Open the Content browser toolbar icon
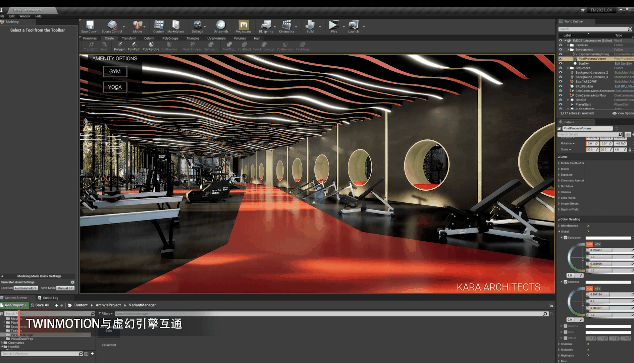This screenshot has height=363, width=634. [158, 25]
